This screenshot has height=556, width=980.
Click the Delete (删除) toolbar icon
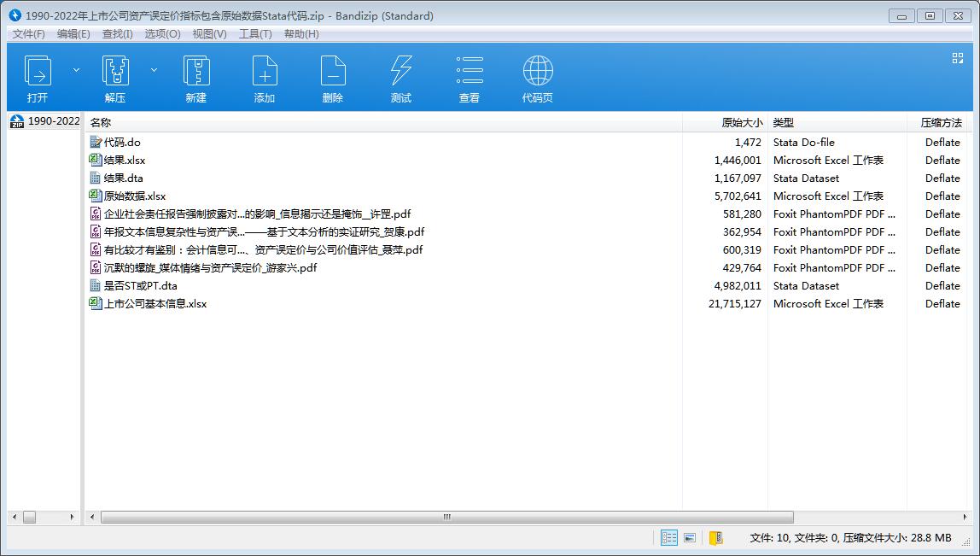(x=333, y=71)
